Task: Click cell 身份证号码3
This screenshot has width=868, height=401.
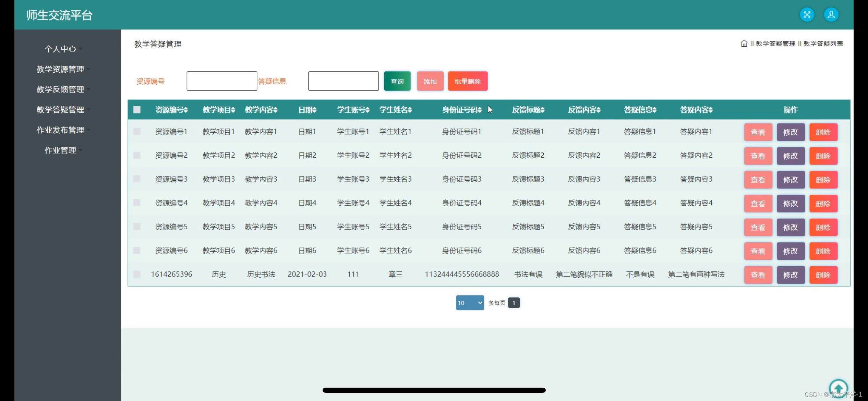Action: click(x=462, y=179)
